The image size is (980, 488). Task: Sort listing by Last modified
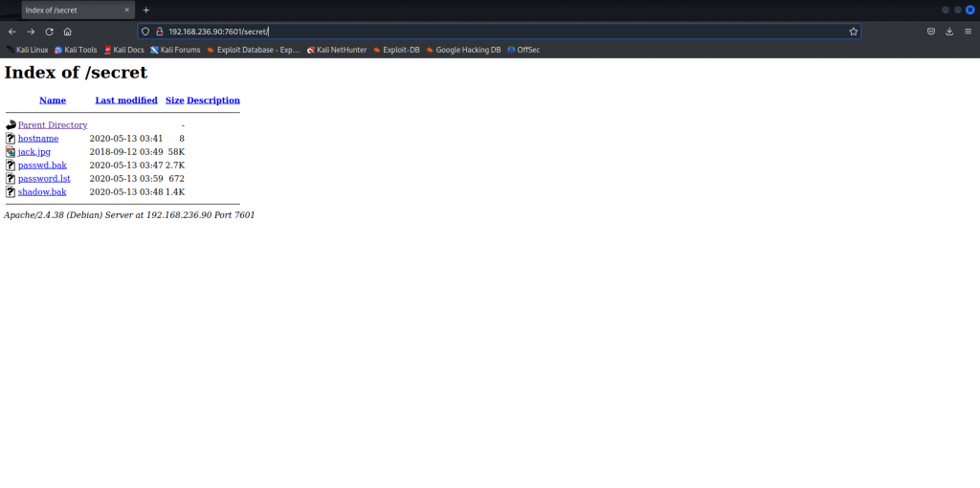pyautogui.click(x=126, y=100)
